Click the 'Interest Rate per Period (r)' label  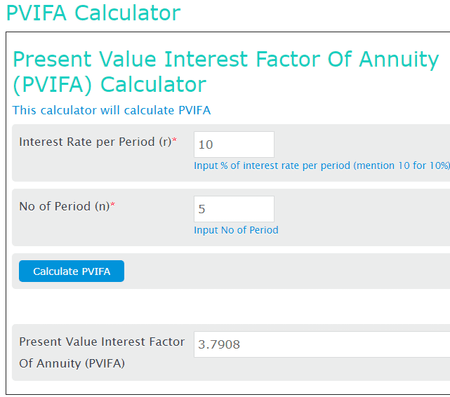click(x=95, y=142)
